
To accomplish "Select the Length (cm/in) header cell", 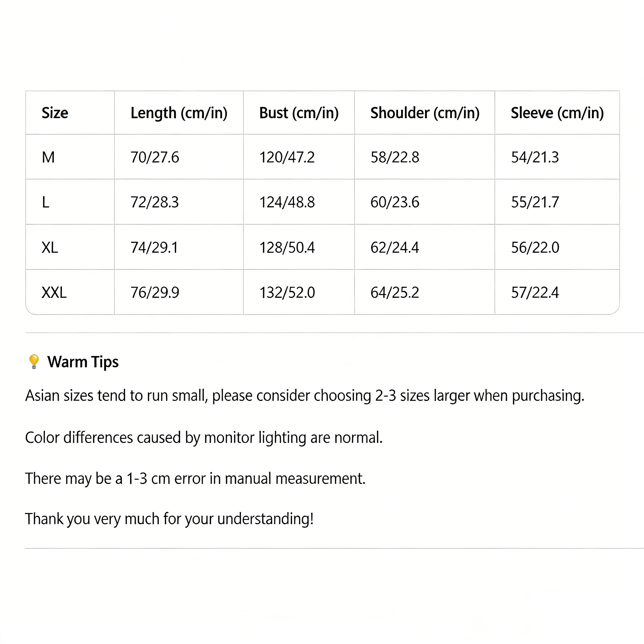I will coord(179,113).
